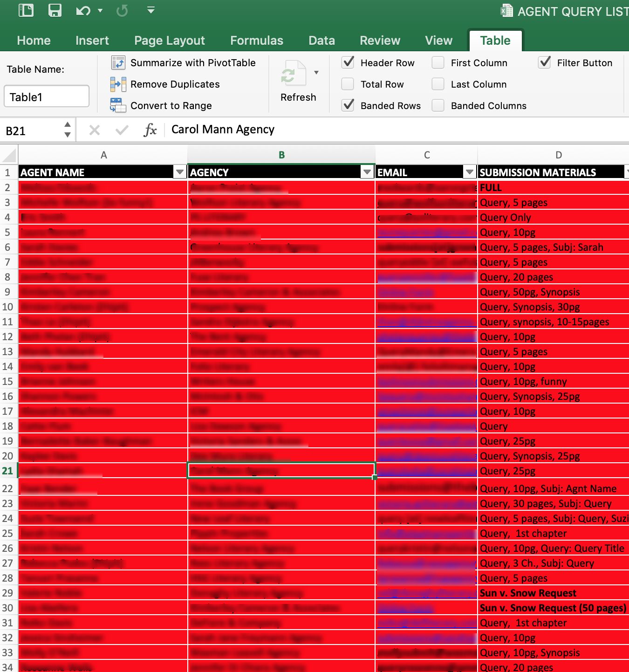Select column A header
Viewport: 629px width, 672px height.
[103, 155]
